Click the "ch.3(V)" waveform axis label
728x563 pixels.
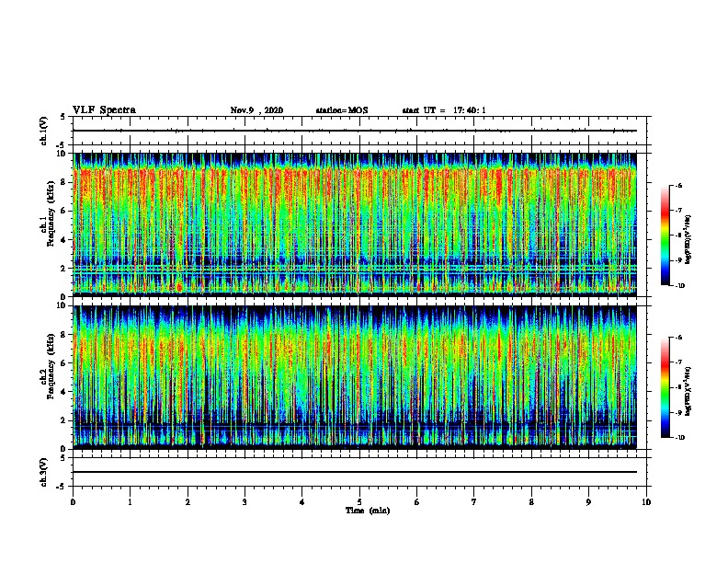[43, 472]
